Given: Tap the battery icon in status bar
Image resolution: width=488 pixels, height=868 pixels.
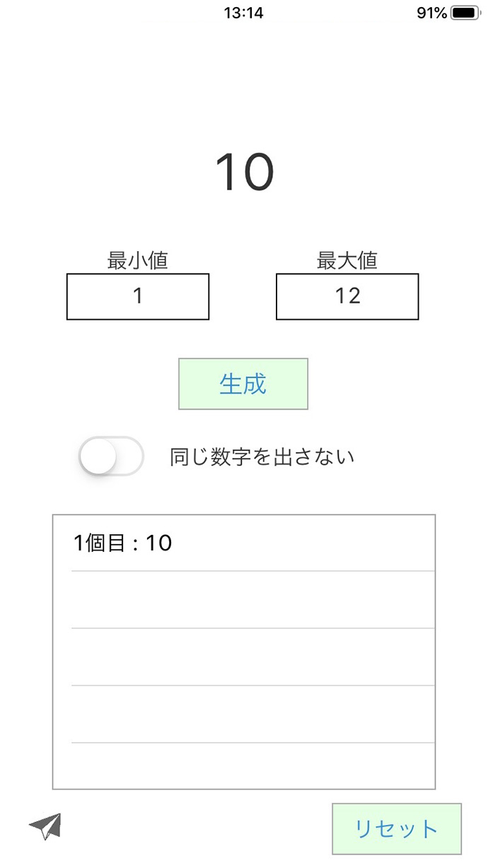Looking at the screenshot, I should pyautogui.click(x=464, y=13).
